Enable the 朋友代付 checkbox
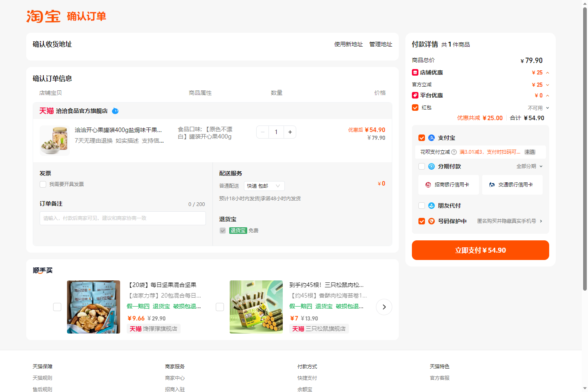 [422, 206]
